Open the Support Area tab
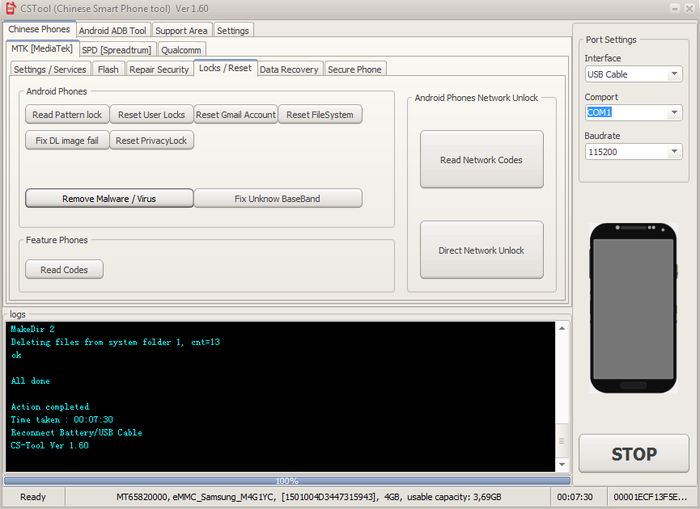The image size is (700, 509). pos(182,30)
